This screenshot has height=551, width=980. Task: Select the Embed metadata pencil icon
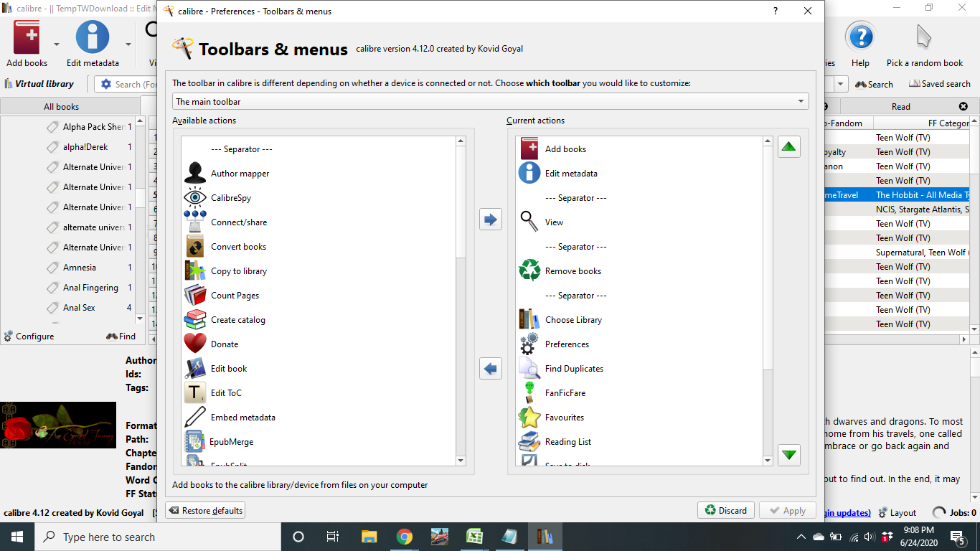pos(195,418)
